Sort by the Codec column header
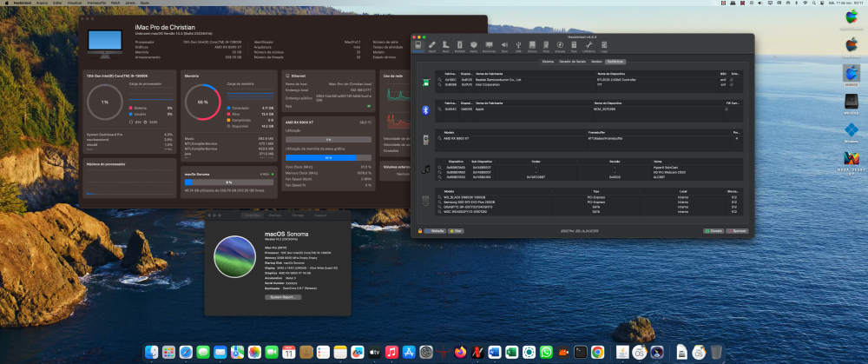868x364 pixels. coord(536,162)
